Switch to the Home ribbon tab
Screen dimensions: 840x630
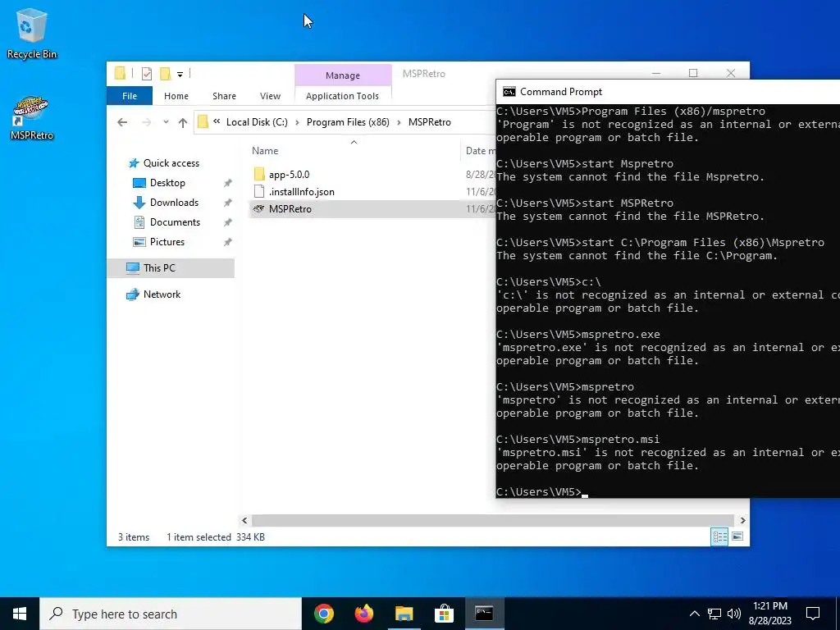click(176, 96)
